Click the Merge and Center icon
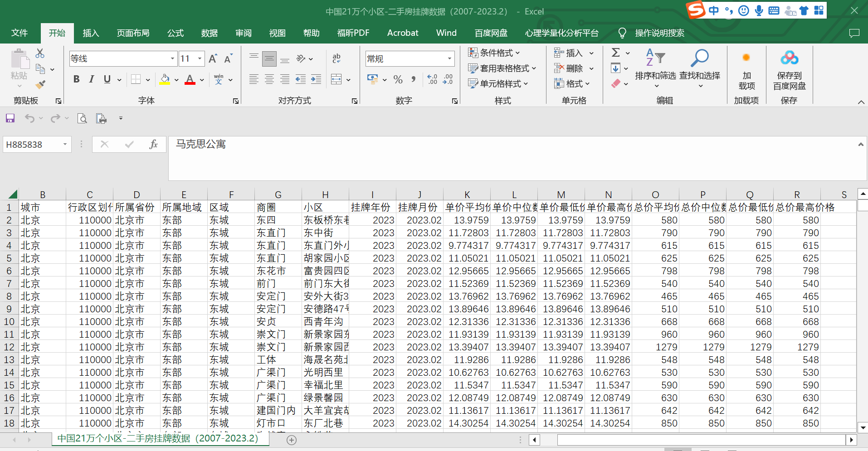This screenshot has width=868, height=451. (336, 80)
